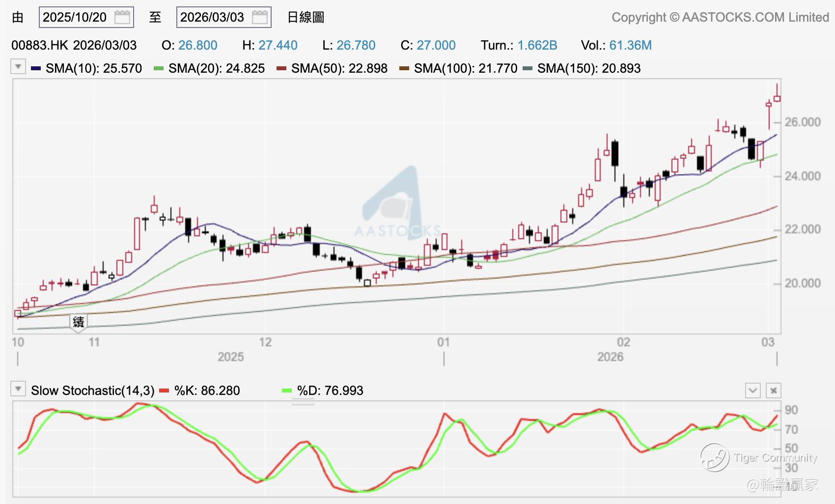835x504 pixels.
Task: Click the SMA(100) brown color swatch
Action: pyautogui.click(x=404, y=68)
